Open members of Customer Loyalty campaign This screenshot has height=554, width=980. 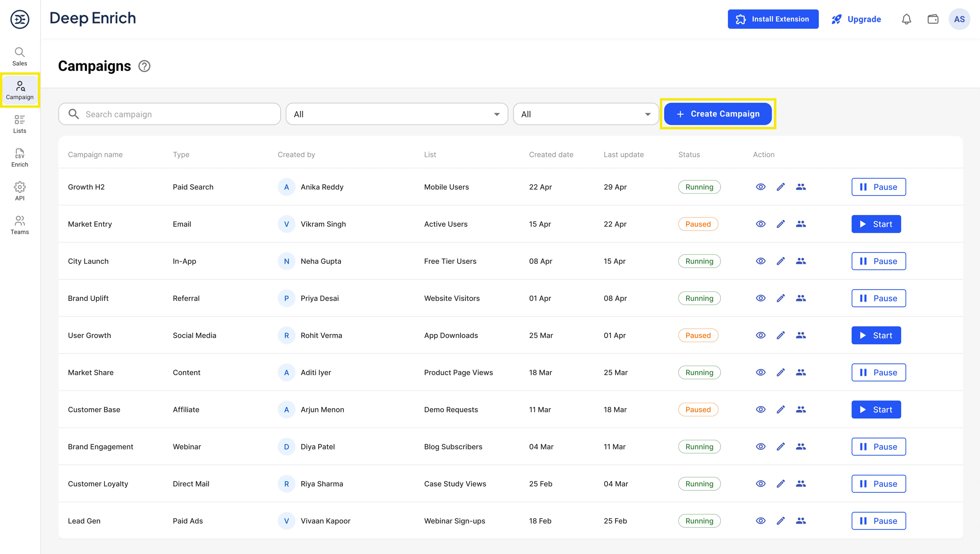click(x=801, y=484)
